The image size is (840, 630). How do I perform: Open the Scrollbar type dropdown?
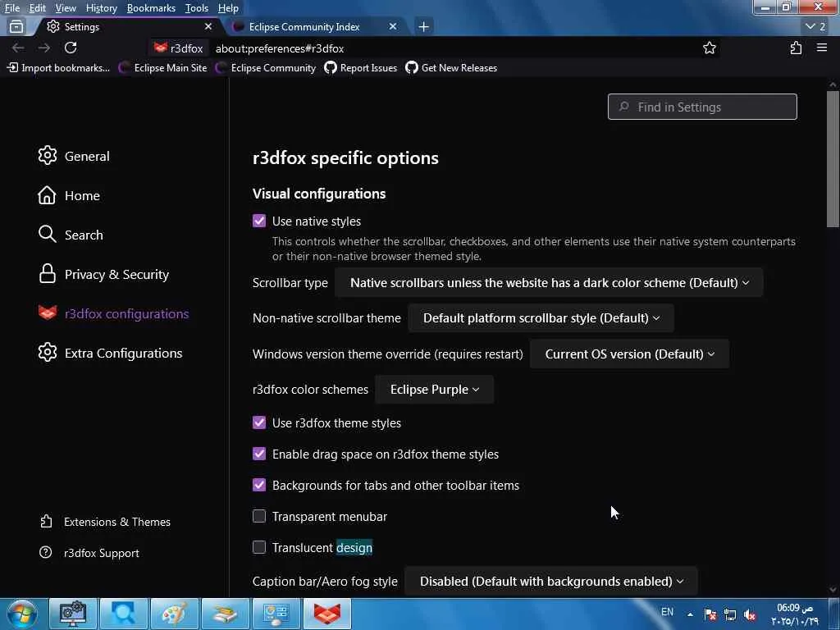click(549, 282)
